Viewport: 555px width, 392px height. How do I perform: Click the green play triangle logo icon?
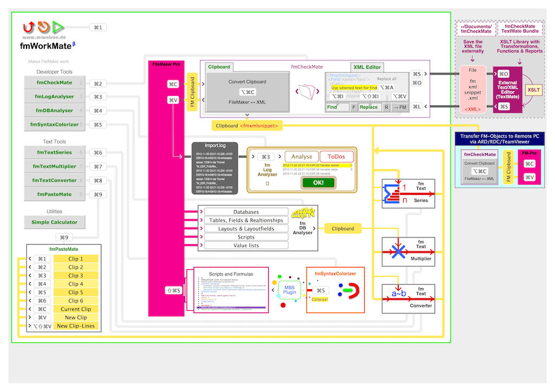[x=58, y=27]
